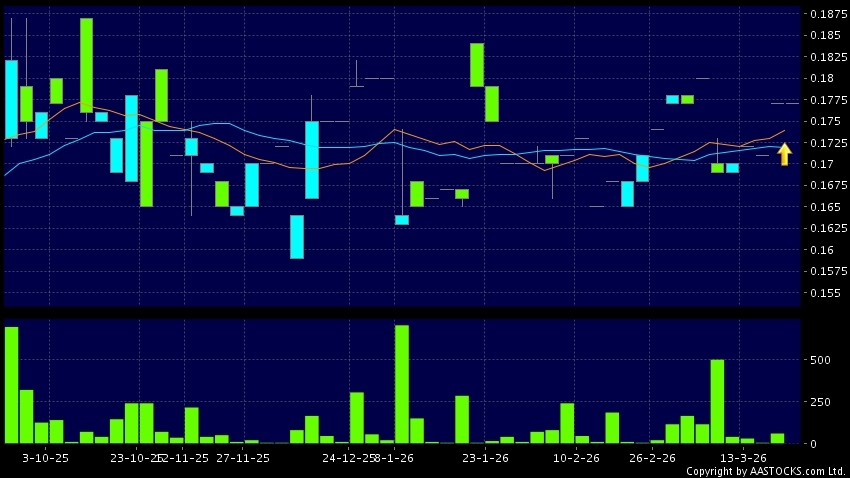Click the AASTOCKS copyright text

[765, 471]
